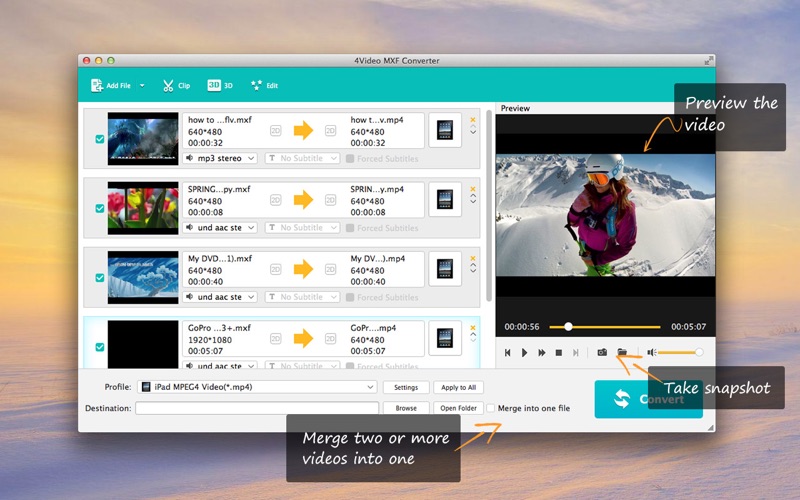This screenshot has height=500, width=800.
Task: Enable Merge into one file
Action: click(491, 408)
